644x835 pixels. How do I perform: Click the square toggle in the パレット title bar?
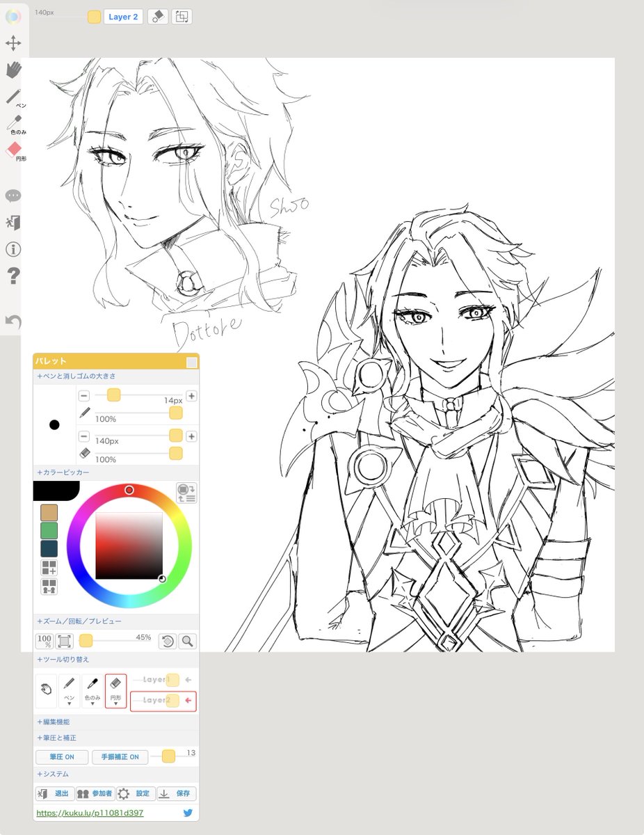point(191,362)
